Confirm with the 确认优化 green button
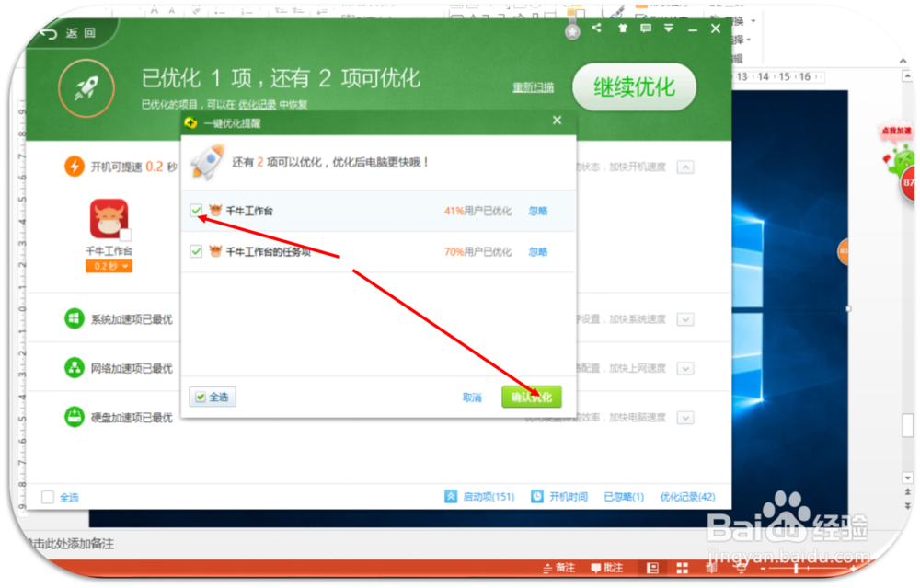This screenshot has height=588, width=920. pos(532,398)
